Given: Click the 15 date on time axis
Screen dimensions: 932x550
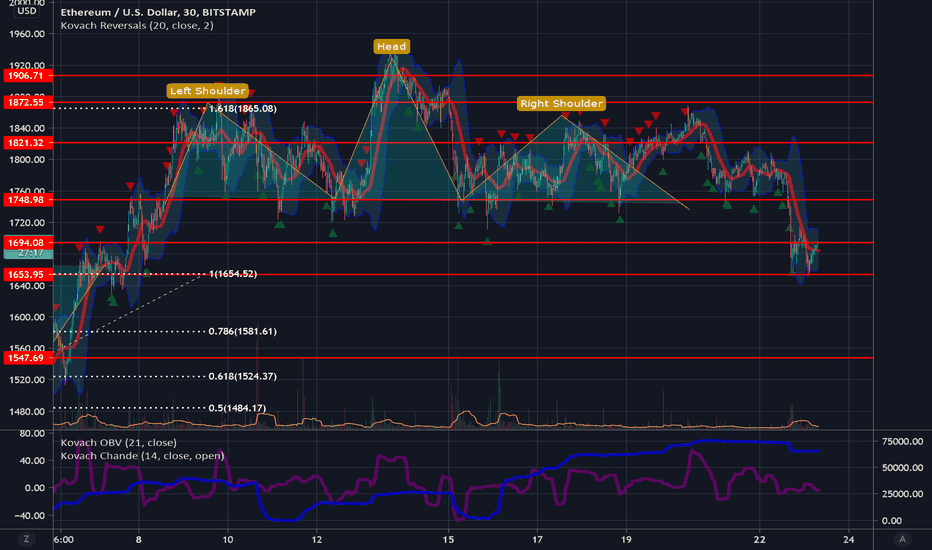Looking at the screenshot, I should click(448, 540).
